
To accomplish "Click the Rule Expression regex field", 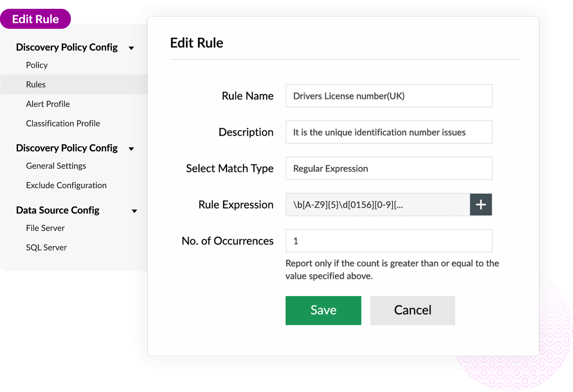I will (x=378, y=205).
